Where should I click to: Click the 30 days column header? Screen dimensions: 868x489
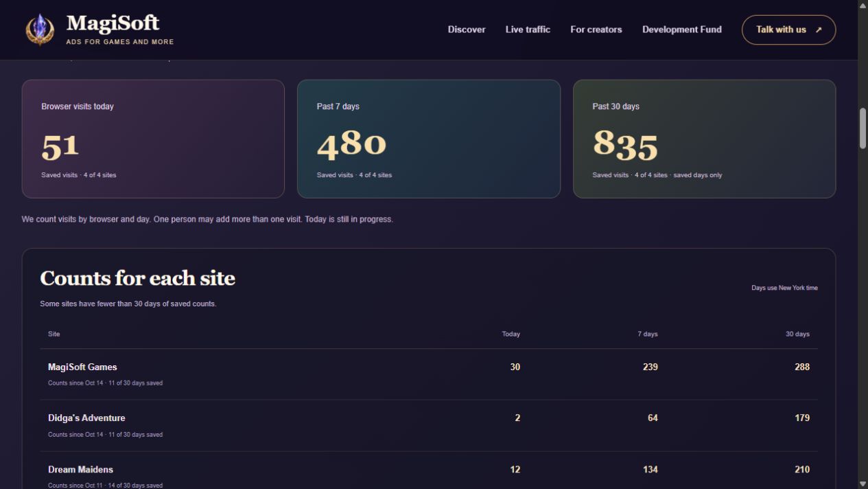pos(797,334)
